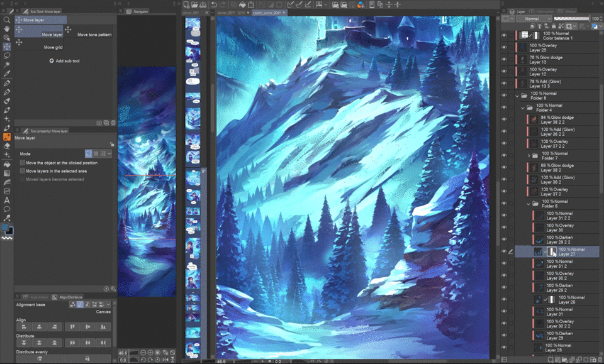Image resolution: width=604 pixels, height=364 pixels.
Task: Click the main foreground color swatch
Action: click(x=4, y=227)
